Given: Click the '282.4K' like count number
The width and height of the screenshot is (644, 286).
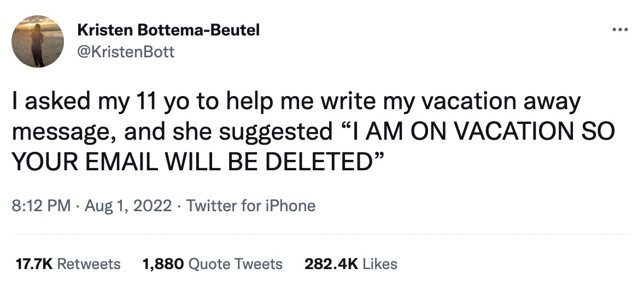Looking at the screenshot, I should point(331,264).
